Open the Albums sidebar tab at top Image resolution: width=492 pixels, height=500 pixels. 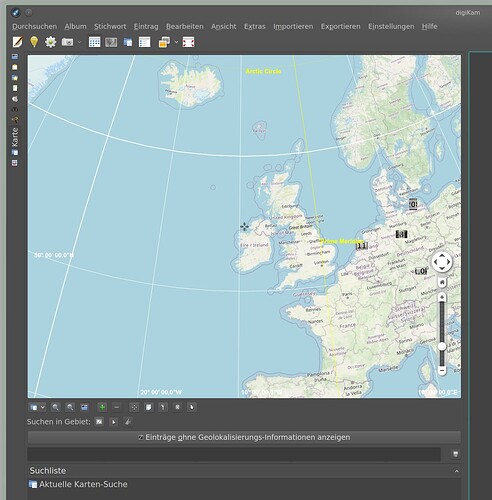15,57
